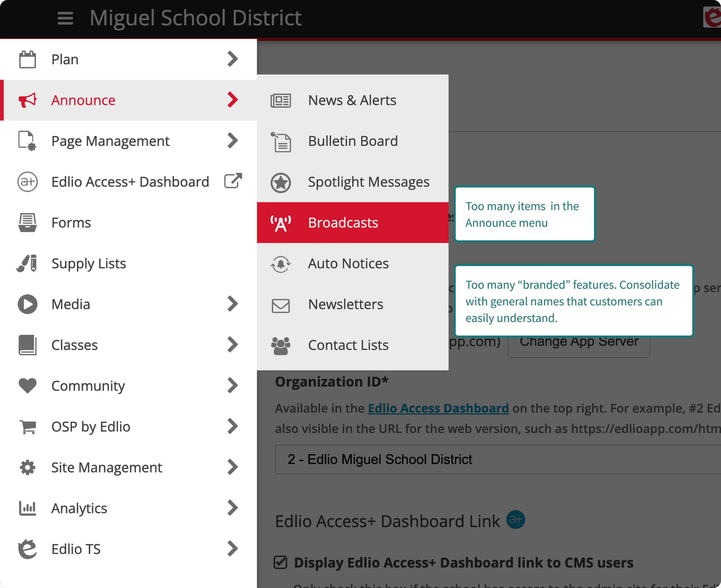Click the Spotlight Messages star icon
The height and width of the screenshot is (588, 721).
pos(280,183)
